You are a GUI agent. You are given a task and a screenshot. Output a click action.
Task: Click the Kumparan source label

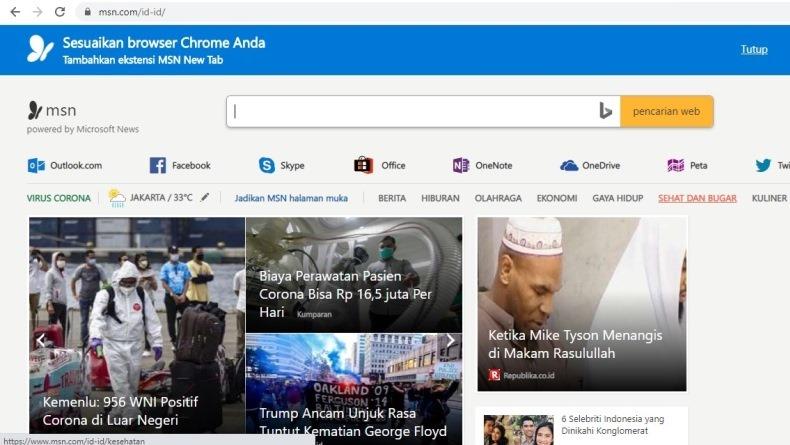(314, 314)
